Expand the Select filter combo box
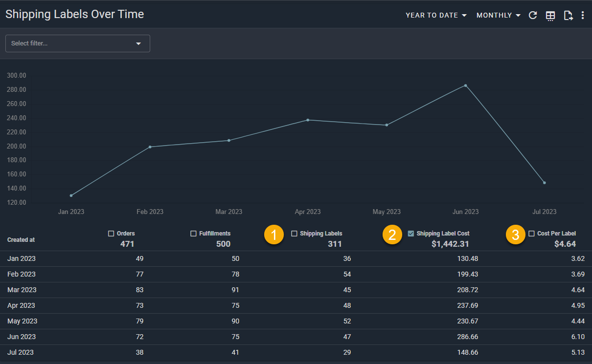 click(x=77, y=43)
